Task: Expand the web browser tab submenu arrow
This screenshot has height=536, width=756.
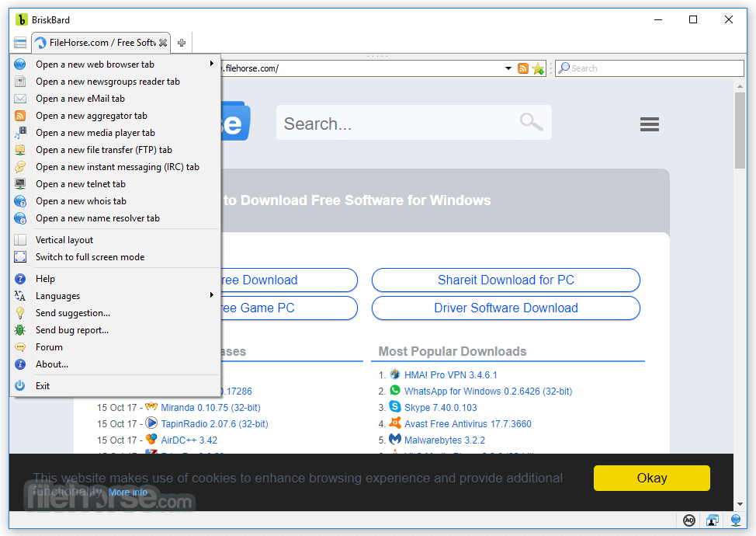Action: pos(212,64)
